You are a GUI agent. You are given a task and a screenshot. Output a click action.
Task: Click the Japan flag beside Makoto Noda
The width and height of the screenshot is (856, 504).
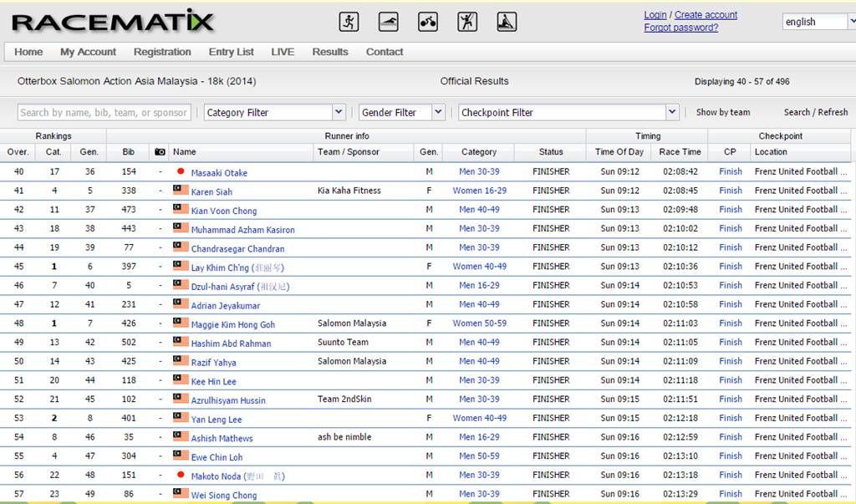(x=181, y=475)
